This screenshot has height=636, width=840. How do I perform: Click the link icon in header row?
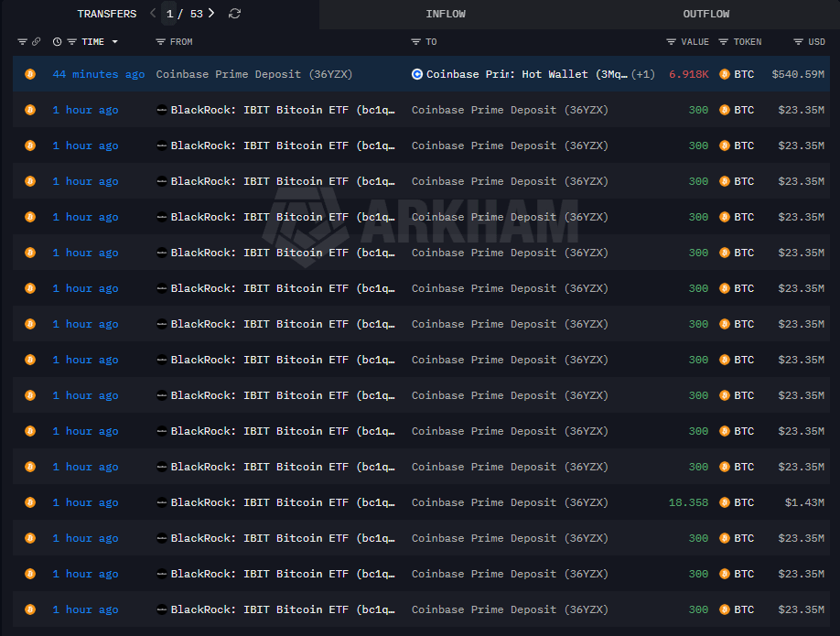(x=36, y=42)
